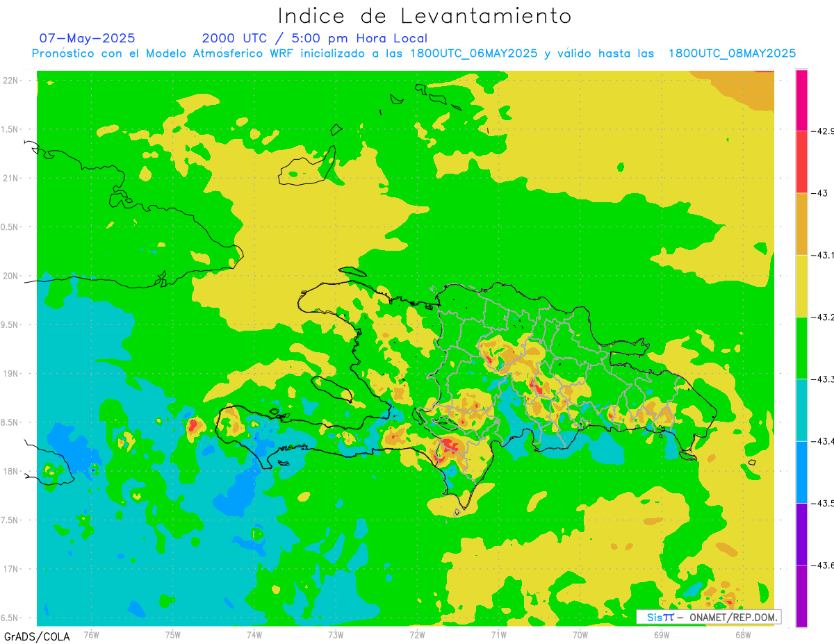Choose the violet color scale segment

pos(801,534)
